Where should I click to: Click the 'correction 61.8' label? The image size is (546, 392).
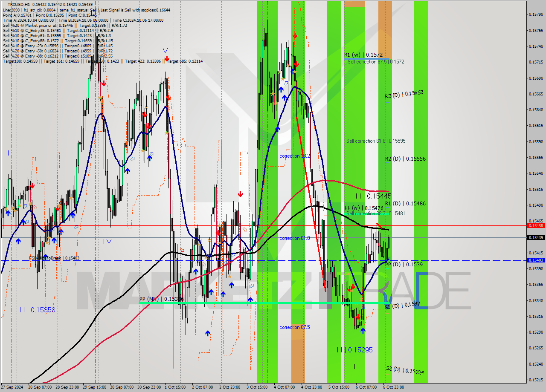(295, 238)
